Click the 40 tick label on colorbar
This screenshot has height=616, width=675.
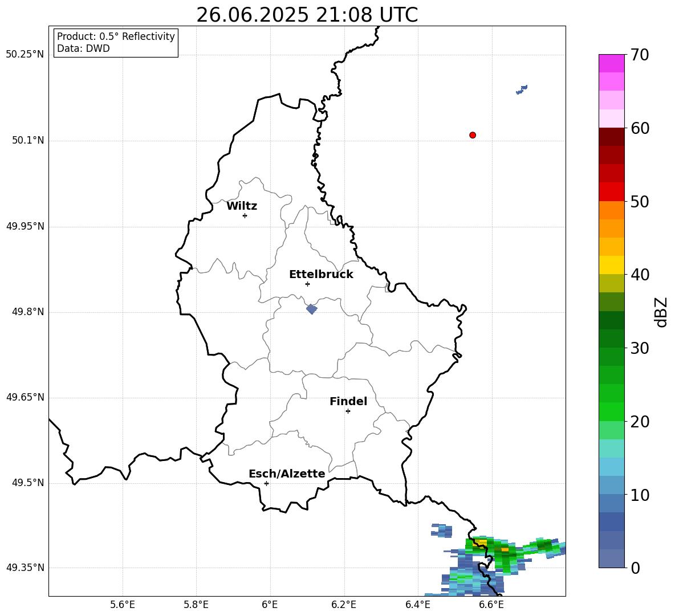[x=640, y=275]
